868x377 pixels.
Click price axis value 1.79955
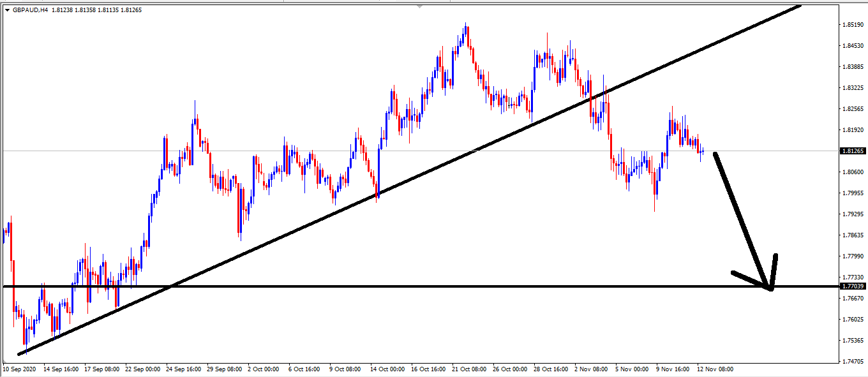853,193
